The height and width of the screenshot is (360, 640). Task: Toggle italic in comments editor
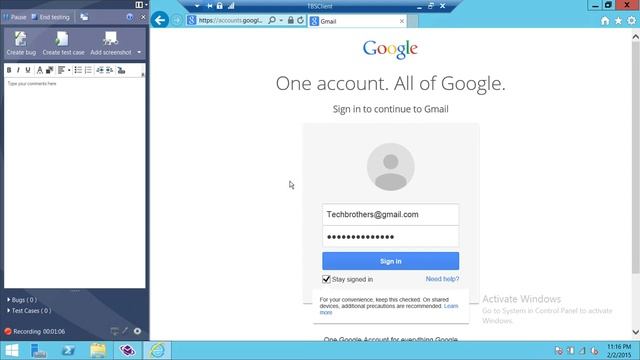tap(18, 70)
